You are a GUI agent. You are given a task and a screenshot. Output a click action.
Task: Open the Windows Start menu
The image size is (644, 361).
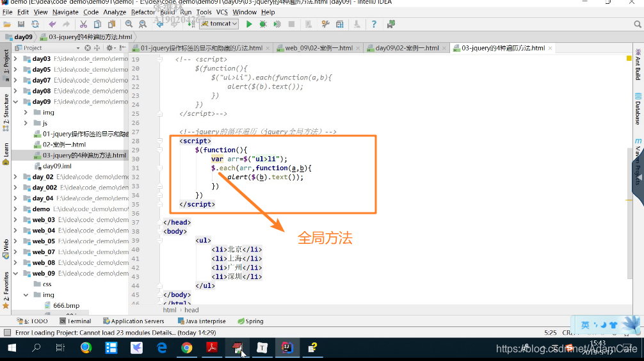pyautogui.click(x=12, y=348)
